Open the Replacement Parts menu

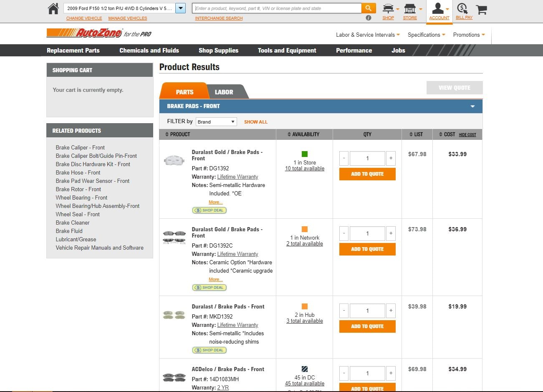tap(74, 50)
